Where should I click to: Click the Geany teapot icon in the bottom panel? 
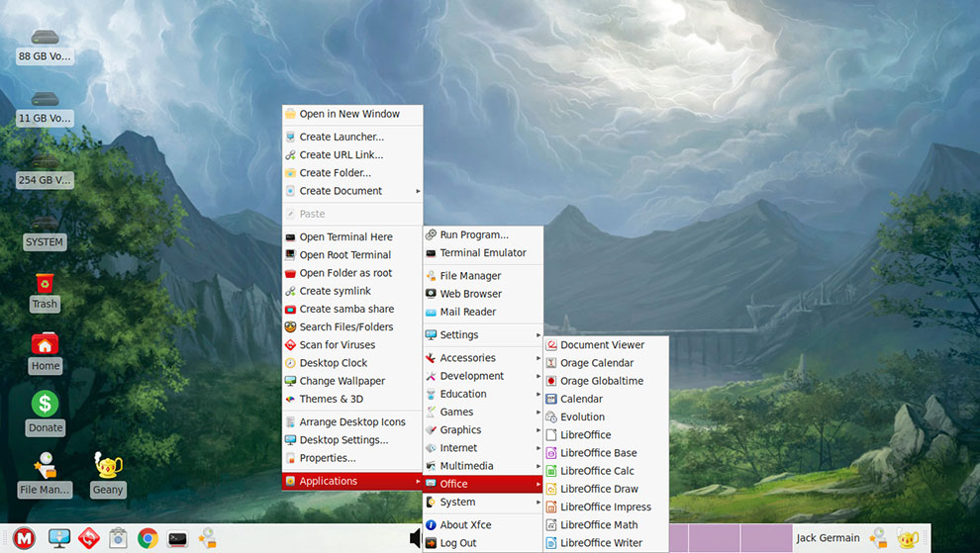[908, 538]
